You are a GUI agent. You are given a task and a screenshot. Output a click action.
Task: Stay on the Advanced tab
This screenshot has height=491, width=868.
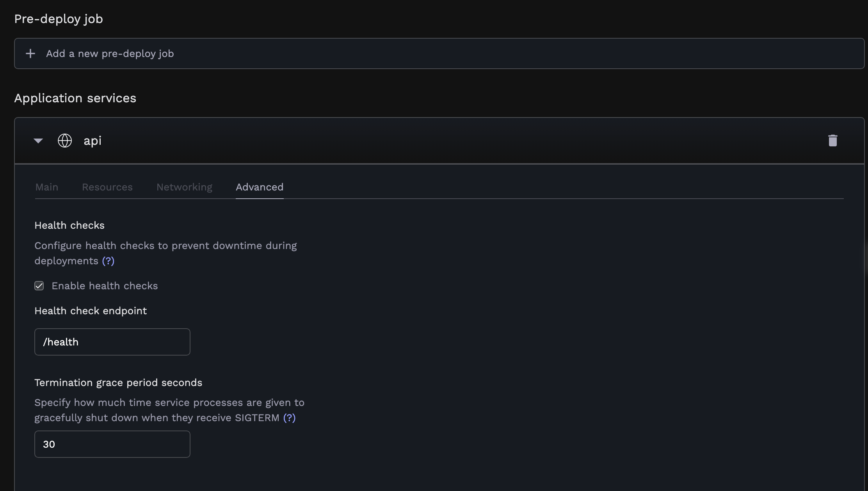click(x=259, y=187)
